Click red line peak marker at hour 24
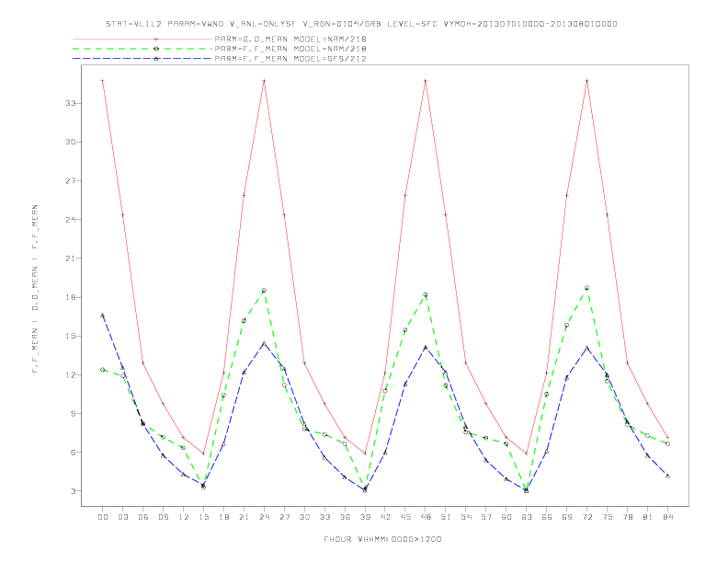This screenshot has height=563, width=728. [264, 81]
